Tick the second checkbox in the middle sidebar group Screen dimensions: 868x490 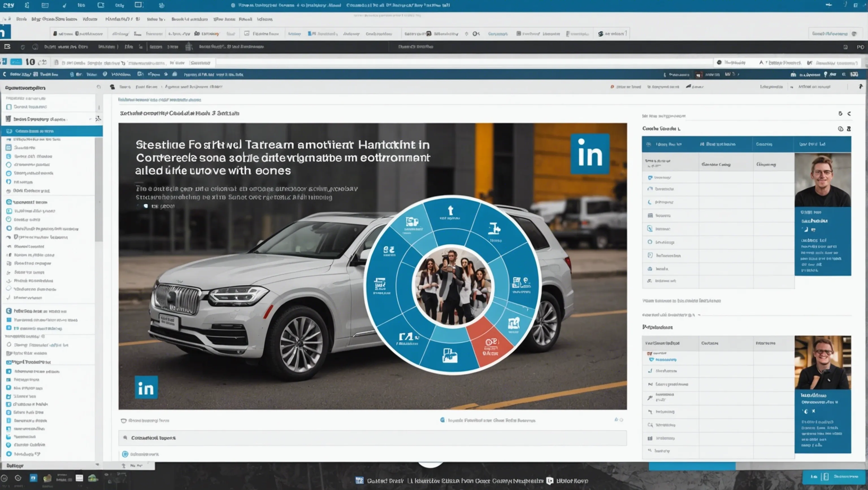(x=9, y=211)
